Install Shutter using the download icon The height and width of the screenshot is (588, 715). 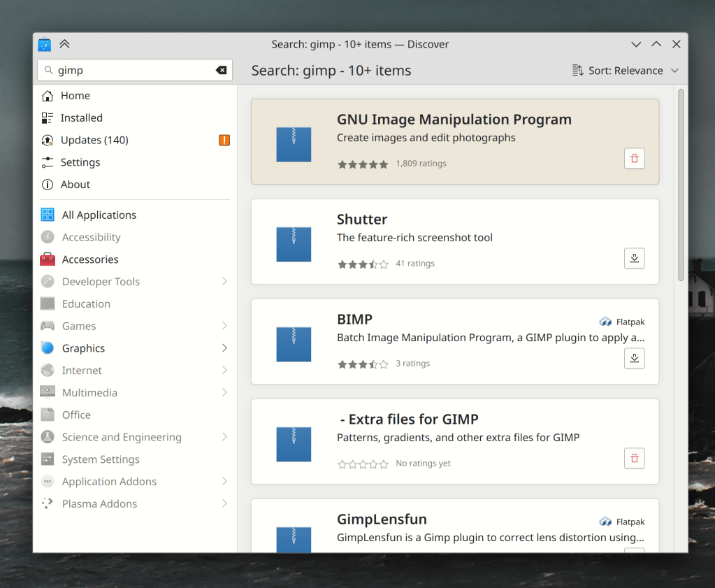[x=634, y=258]
